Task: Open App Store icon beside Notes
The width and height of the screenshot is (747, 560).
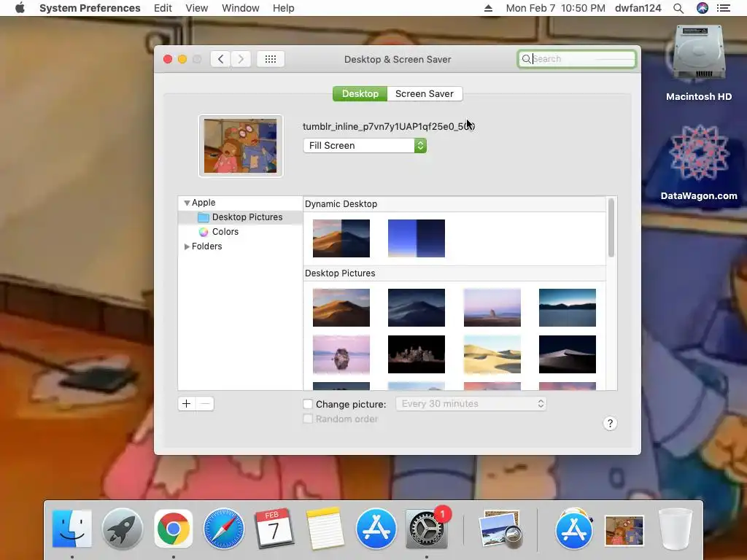Action: pyautogui.click(x=376, y=529)
